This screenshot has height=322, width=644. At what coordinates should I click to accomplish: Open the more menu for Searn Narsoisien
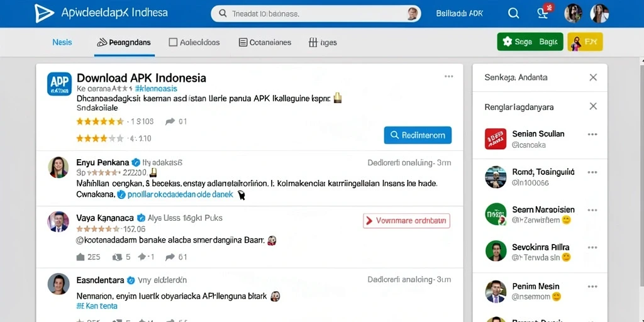[592, 210]
